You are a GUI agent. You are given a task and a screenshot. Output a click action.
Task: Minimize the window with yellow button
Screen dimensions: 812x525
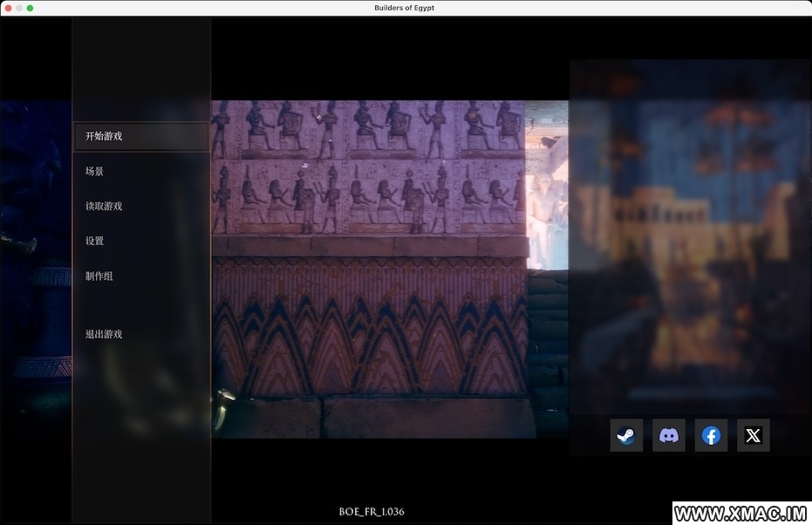pos(17,8)
